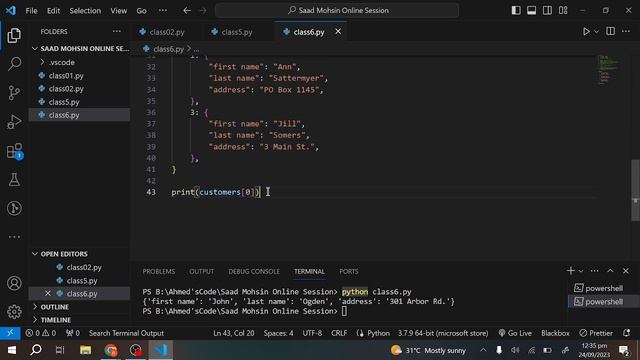This screenshot has width=640, height=360.
Task: Open the Testing flask view
Action: [14, 180]
